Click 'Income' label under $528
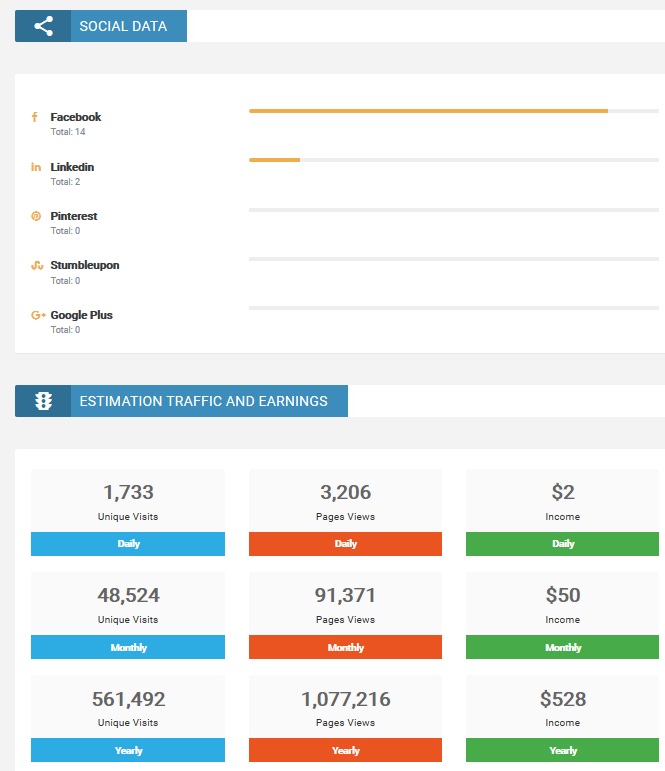 [x=562, y=723]
